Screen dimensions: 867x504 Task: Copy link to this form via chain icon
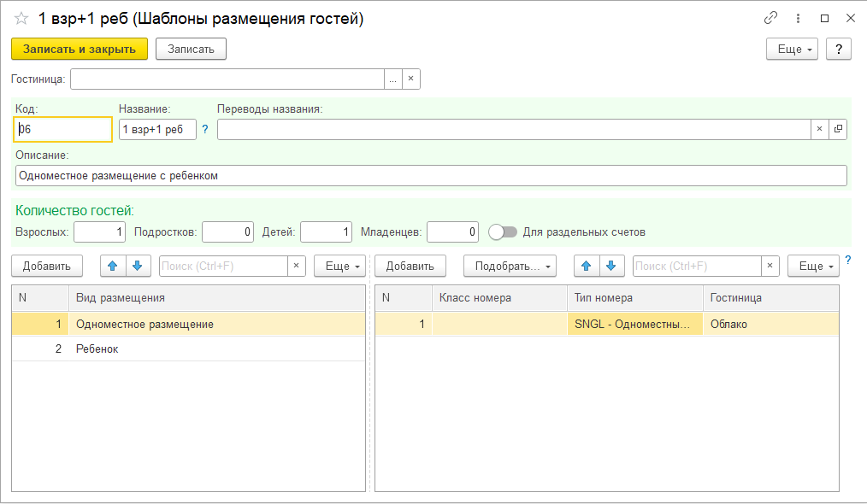[x=770, y=18]
